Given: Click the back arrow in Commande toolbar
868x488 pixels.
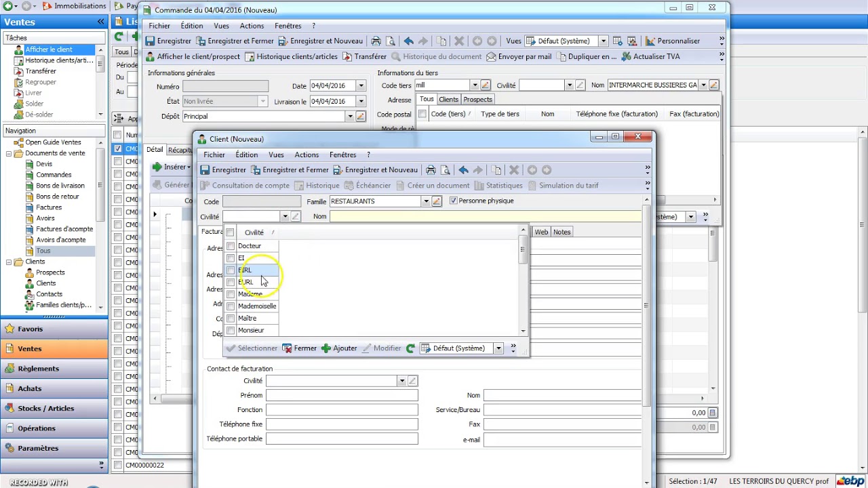Looking at the screenshot, I should pos(408,41).
